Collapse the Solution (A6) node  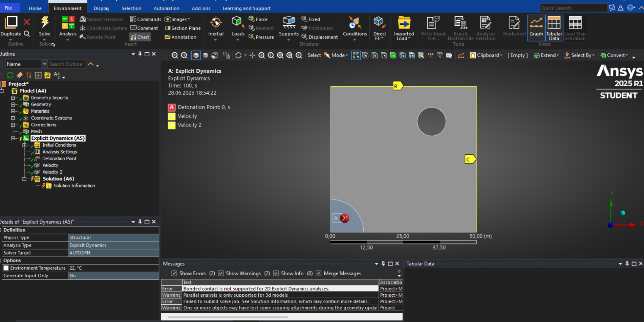coord(24,179)
